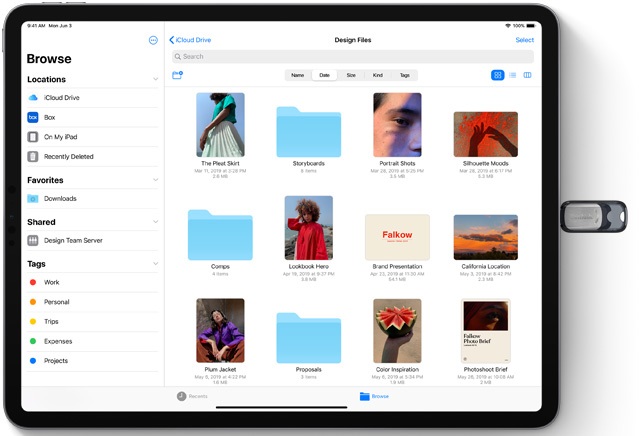Open iCloud Drive location

62,98
